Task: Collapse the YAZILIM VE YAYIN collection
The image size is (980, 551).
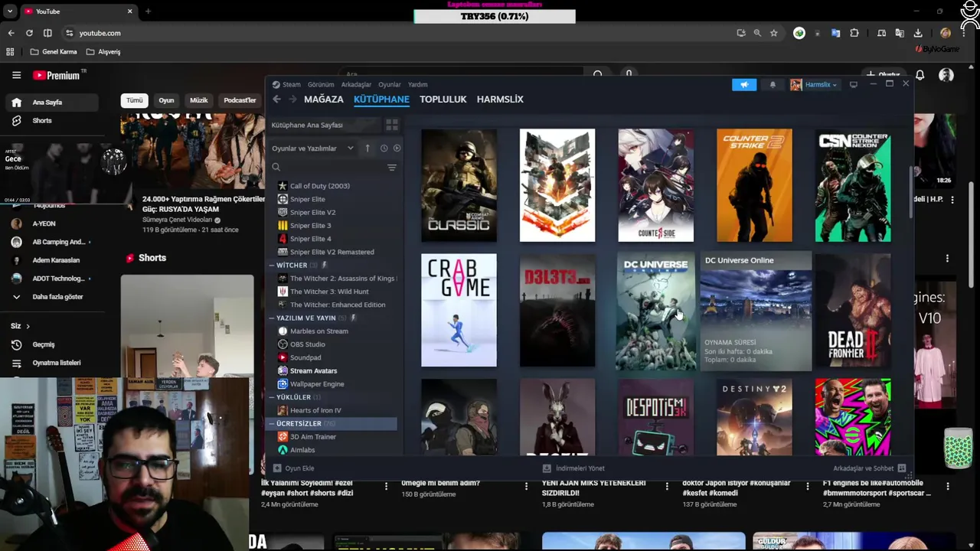Action: (272, 318)
